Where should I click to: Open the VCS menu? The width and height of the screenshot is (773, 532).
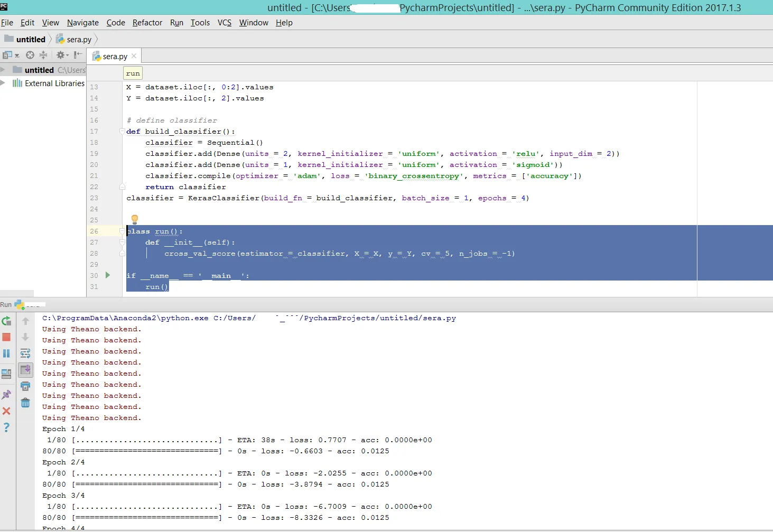coord(225,23)
